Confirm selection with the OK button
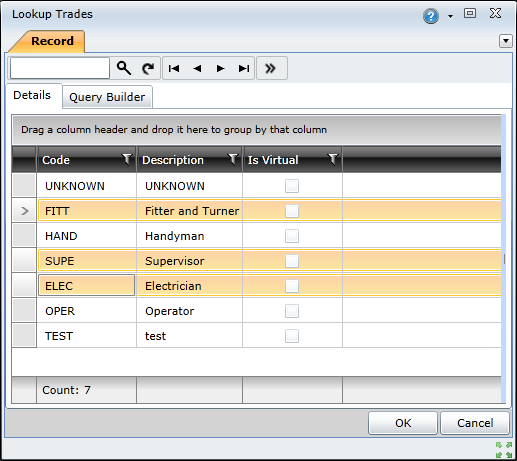The width and height of the screenshot is (517, 461). tap(403, 423)
